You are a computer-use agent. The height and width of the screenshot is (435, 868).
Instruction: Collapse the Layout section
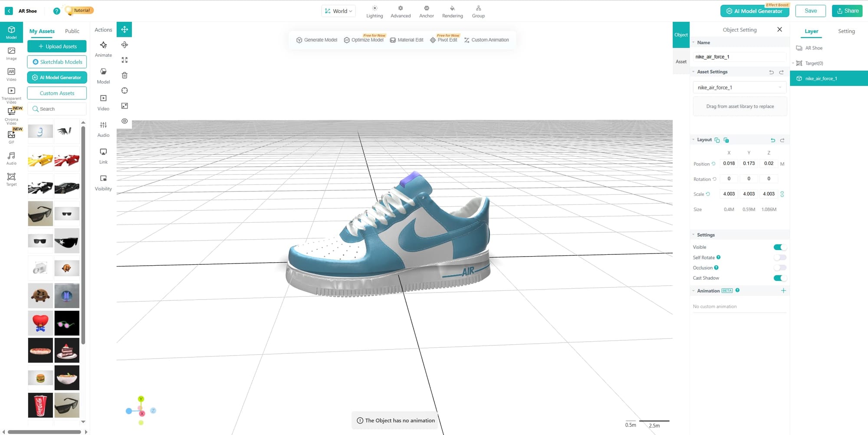tap(693, 140)
